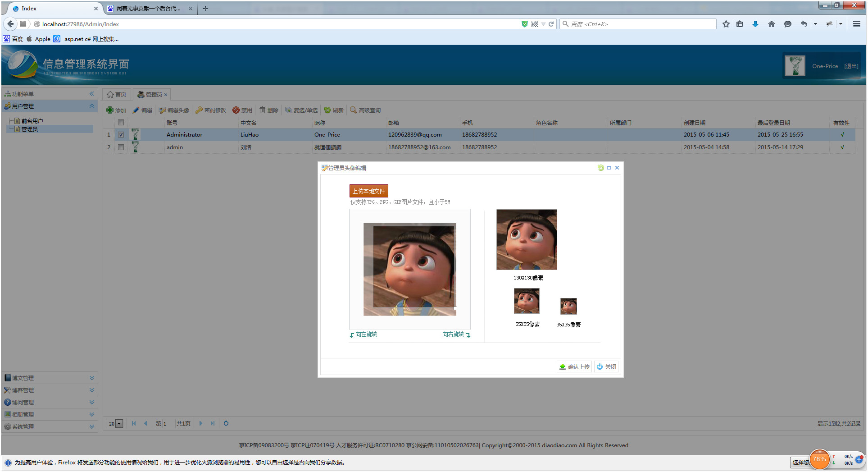The width and height of the screenshot is (868, 472).
Task: Close the 管理员 content tab
Action: point(166,95)
